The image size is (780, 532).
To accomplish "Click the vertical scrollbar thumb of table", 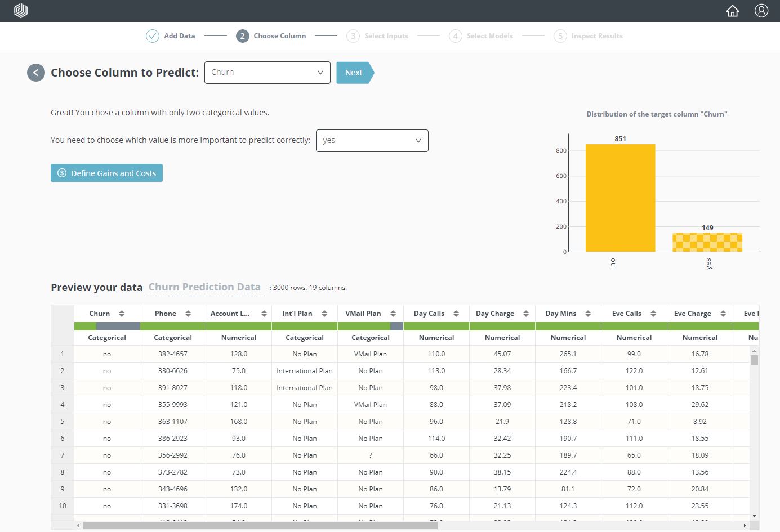I will pyautogui.click(x=754, y=360).
